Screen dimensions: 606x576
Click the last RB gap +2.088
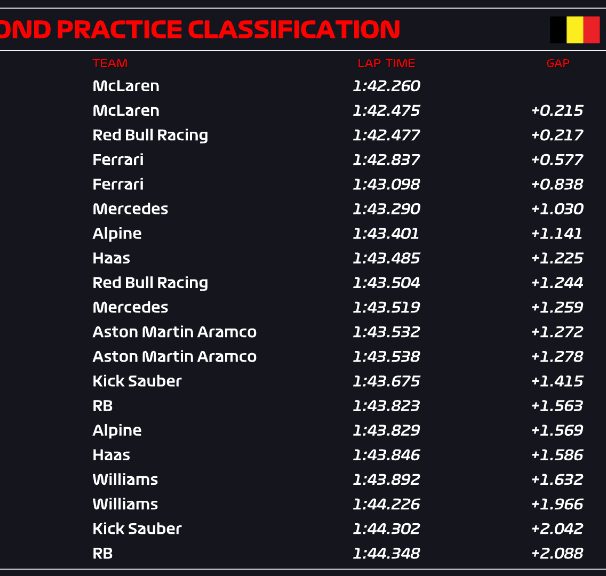click(557, 554)
